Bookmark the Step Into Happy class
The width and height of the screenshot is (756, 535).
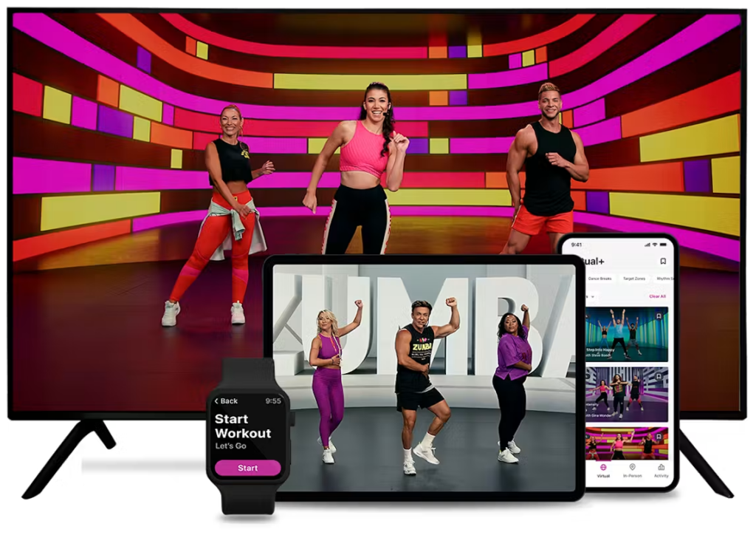(659, 316)
